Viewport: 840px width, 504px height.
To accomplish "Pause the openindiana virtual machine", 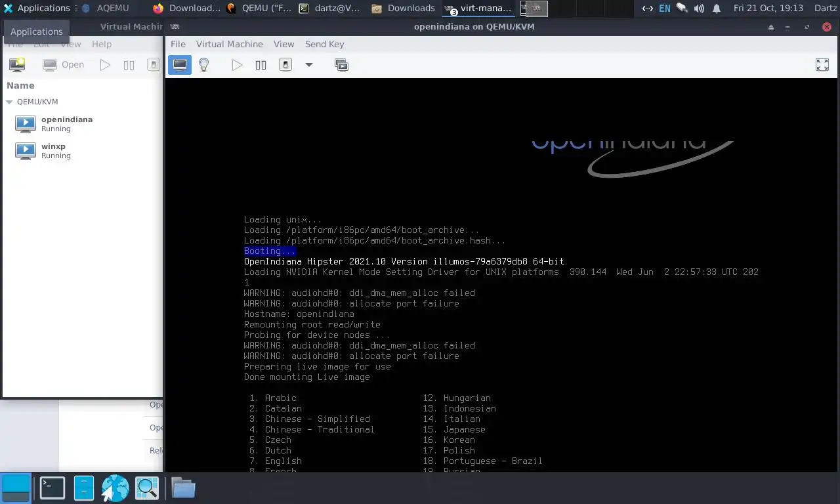I will (x=261, y=65).
